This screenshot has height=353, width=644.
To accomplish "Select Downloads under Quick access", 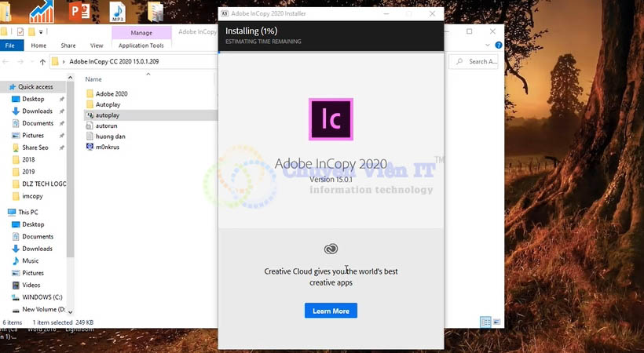I will tap(37, 111).
